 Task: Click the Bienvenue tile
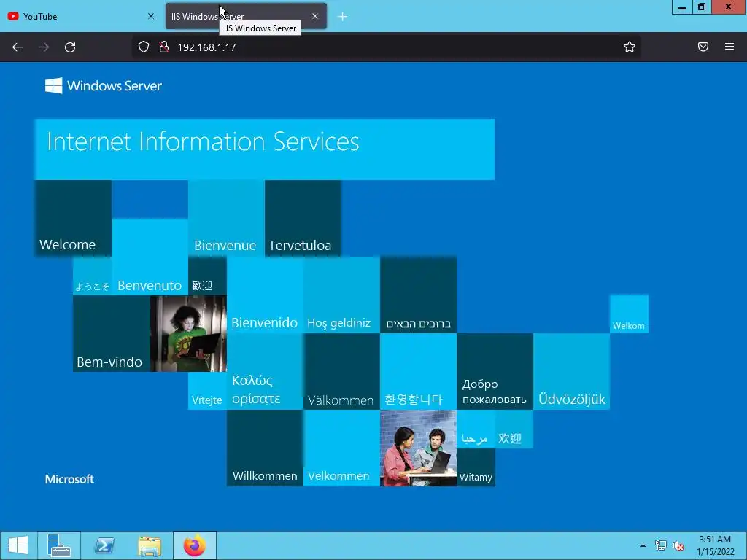(x=226, y=219)
